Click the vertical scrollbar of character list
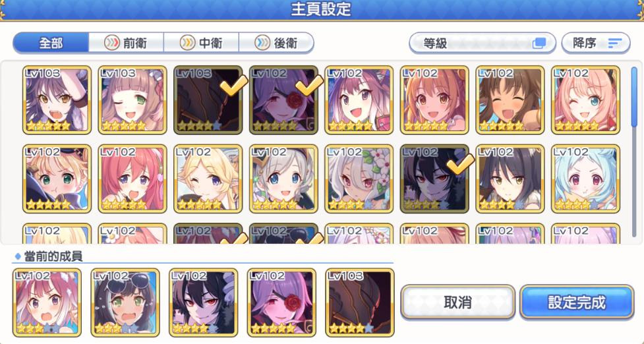 coord(634,152)
